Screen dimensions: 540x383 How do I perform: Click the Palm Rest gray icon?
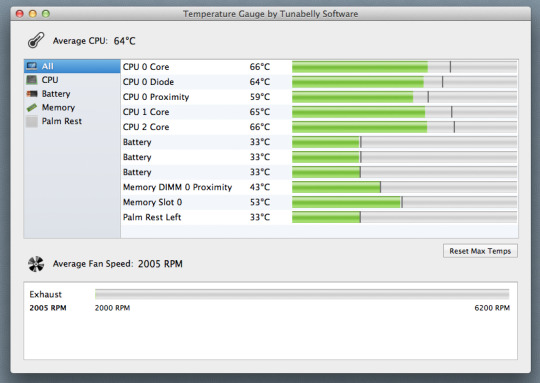click(x=32, y=121)
